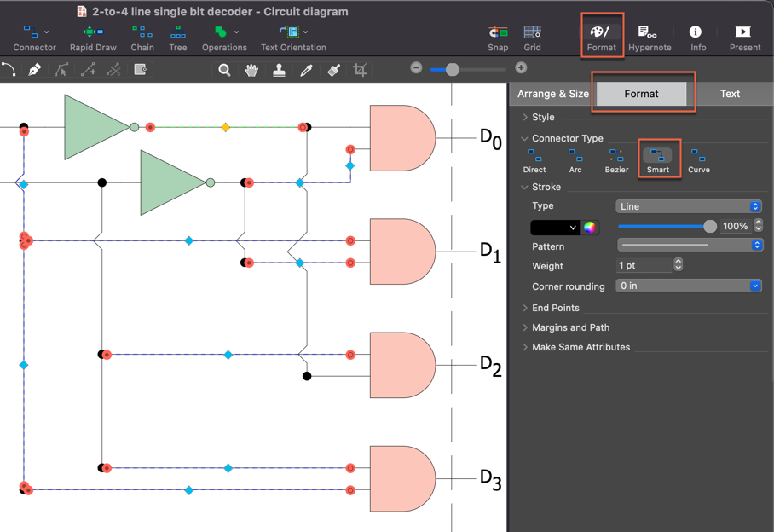
Task: Select the remove point tool
Action: coord(113,70)
